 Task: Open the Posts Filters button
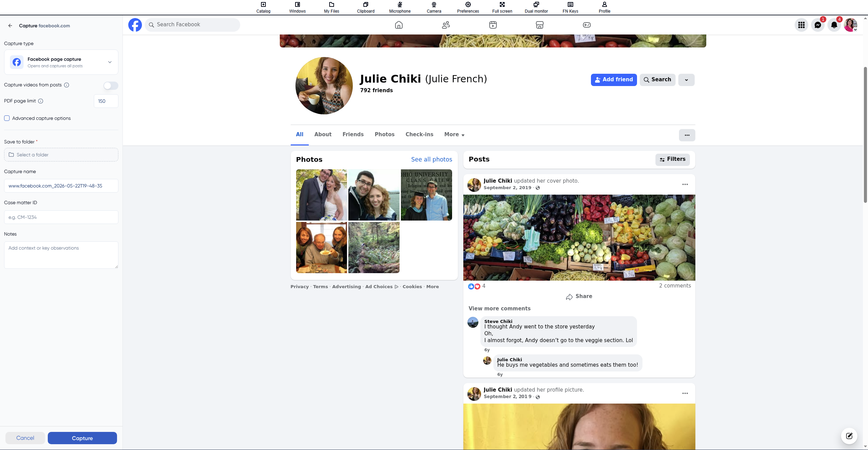coord(672,159)
